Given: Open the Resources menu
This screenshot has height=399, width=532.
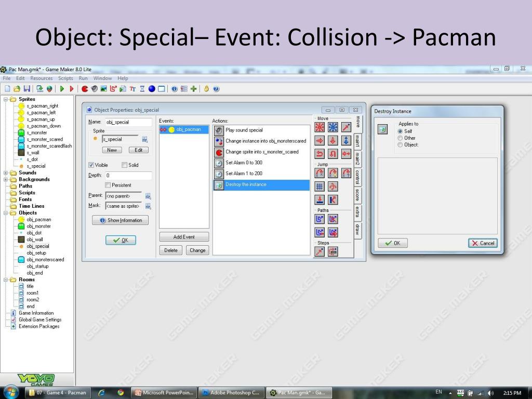Looking at the screenshot, I should (42, 78).
